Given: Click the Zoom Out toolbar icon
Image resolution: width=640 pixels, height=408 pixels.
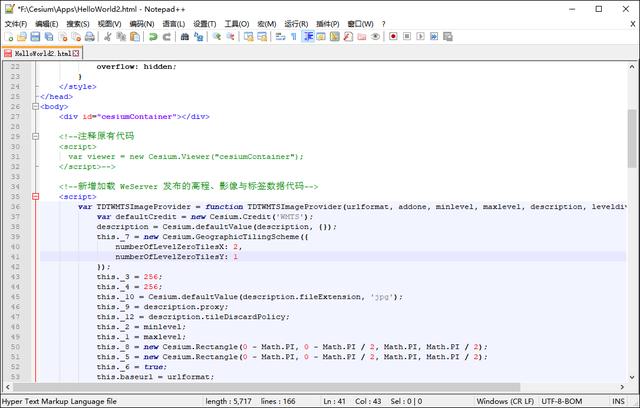Looking at the screenshot, I should [230, 37].
